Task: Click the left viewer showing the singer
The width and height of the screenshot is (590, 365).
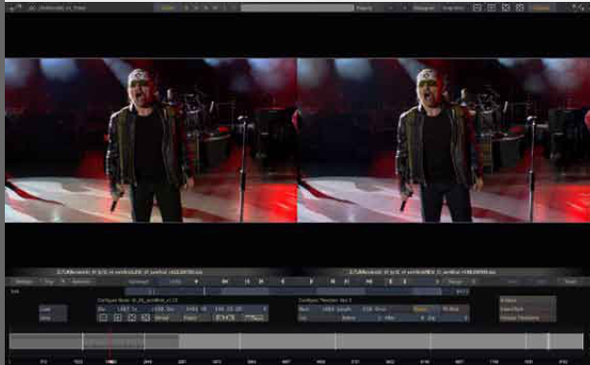Action: click(x=151, y=140)
